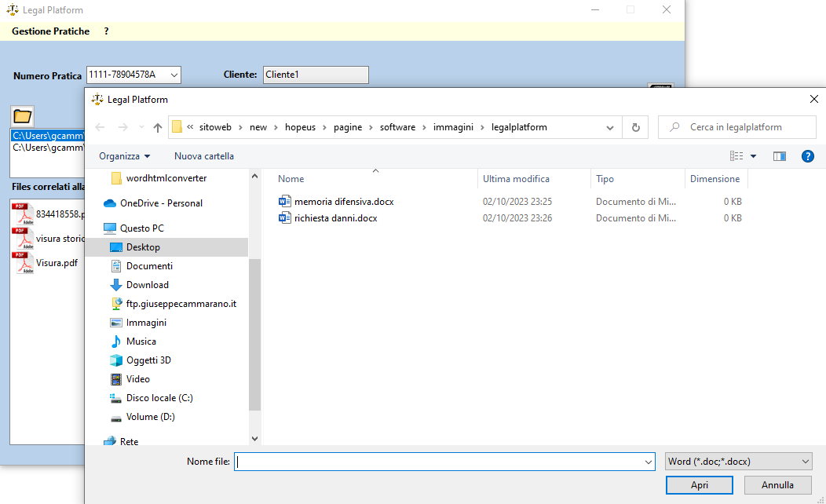Expand the Numero Pratica dropdown
The width and height of the screenshot is (826, 504).
(x=174, y=75)
